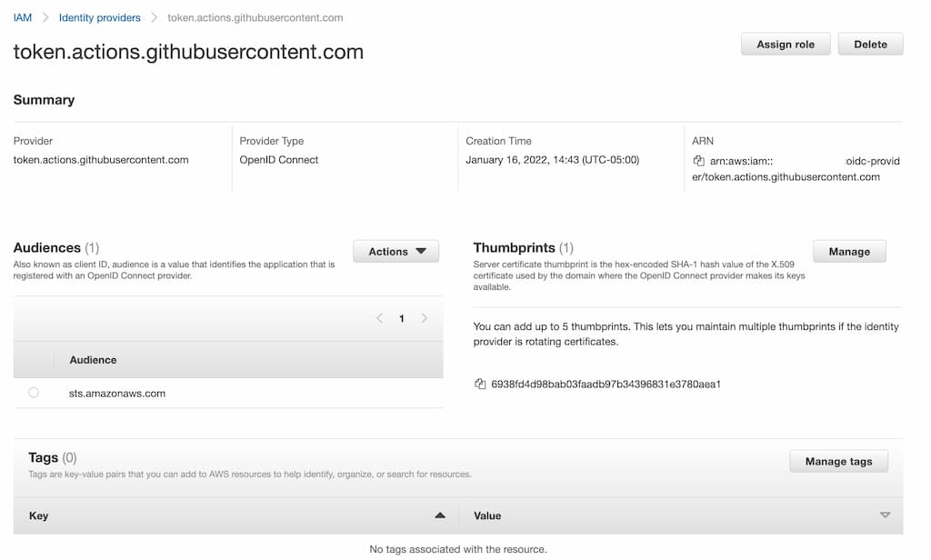Image resolution: width=931 pixels, height=560 pixels.
Task: Open Manage tags for this provider
Action: tap(837, 461)
